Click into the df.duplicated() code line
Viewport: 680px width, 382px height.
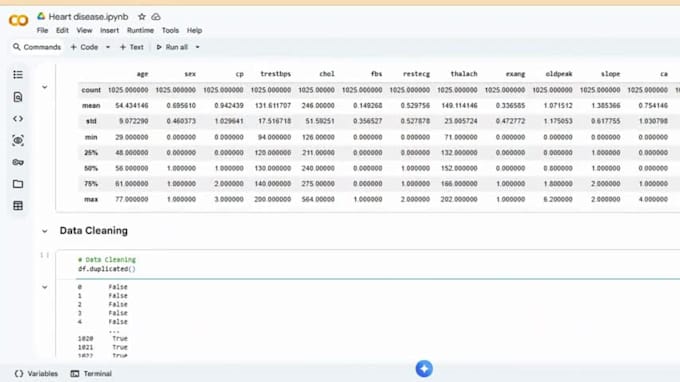coord(107,269)
